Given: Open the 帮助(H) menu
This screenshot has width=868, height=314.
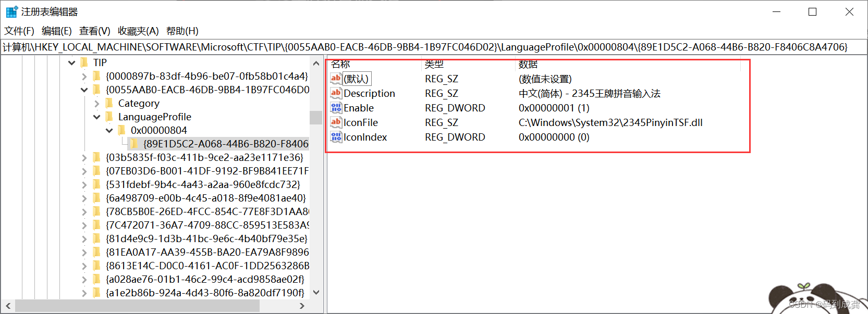Looking at the screenshot, I should click(182, 31).
